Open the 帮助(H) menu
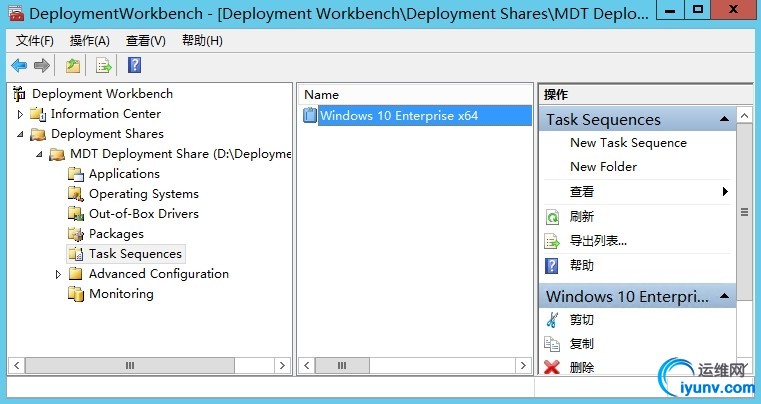761x404 pixels. [x=202, y=41]
